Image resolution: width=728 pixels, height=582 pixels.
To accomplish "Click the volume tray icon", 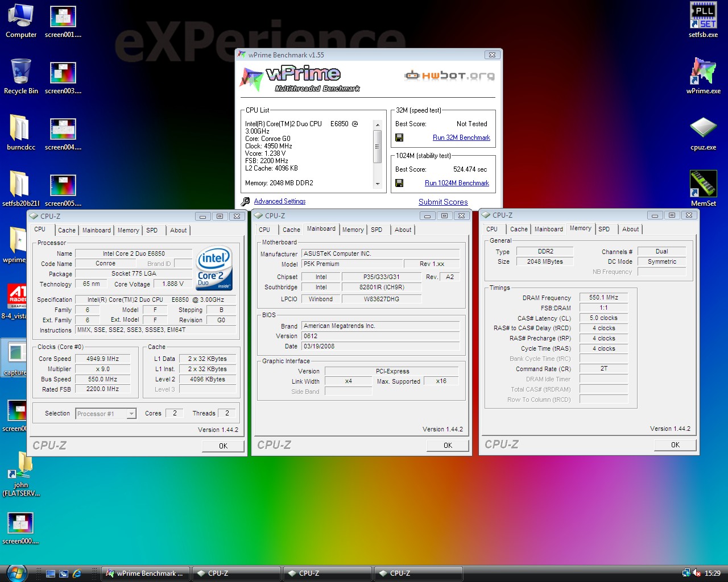I will pos(697,573).
